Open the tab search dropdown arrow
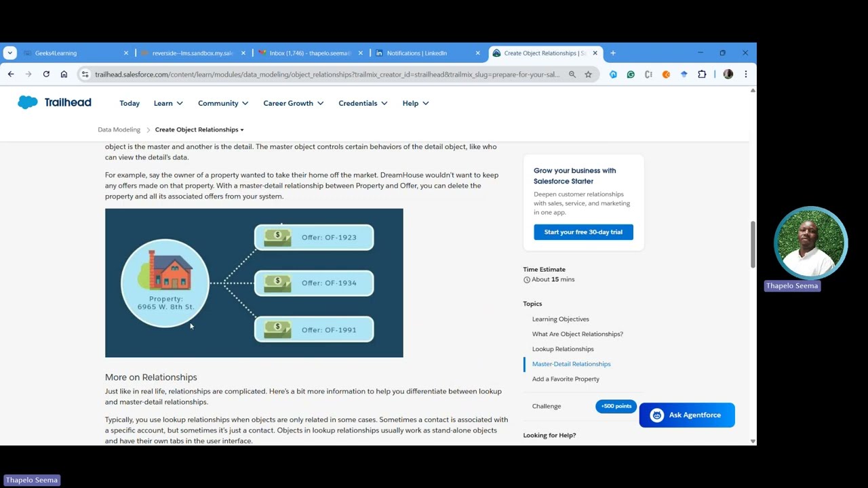The height and width of the screenshot is (488, 868). tap(9, 53)
